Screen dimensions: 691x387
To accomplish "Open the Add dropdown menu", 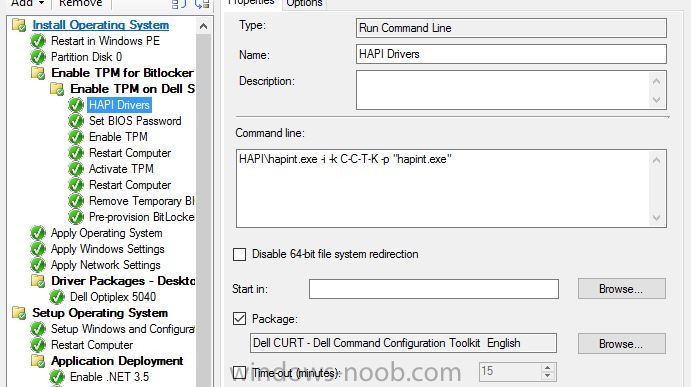I will click(27, 4).
